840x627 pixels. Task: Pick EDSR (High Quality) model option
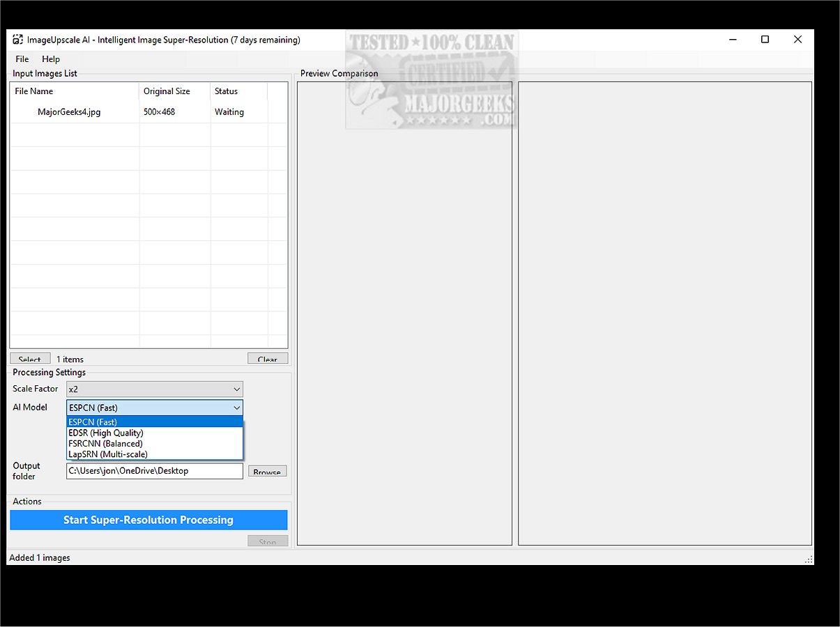tap(155, 433)
